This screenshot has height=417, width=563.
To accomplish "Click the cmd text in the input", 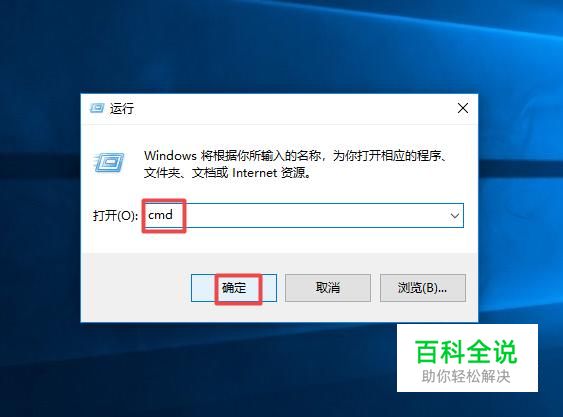I will (x=160, y=215).
